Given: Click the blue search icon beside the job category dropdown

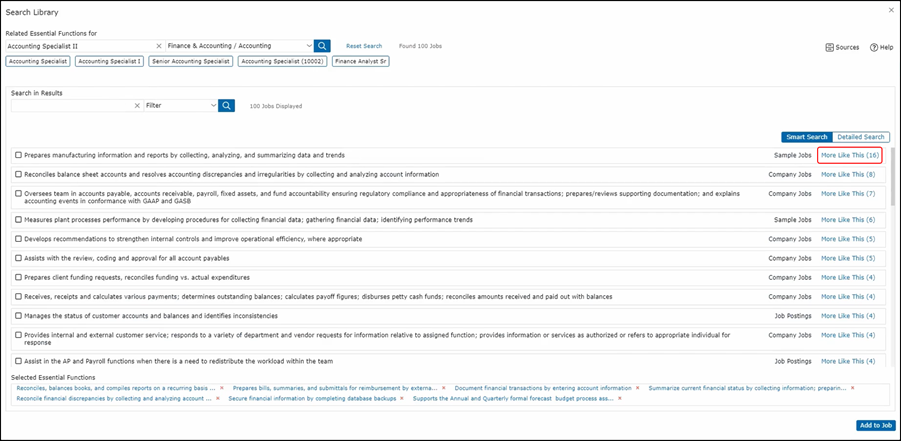Looking at the screenshot, I should [322, 46].
